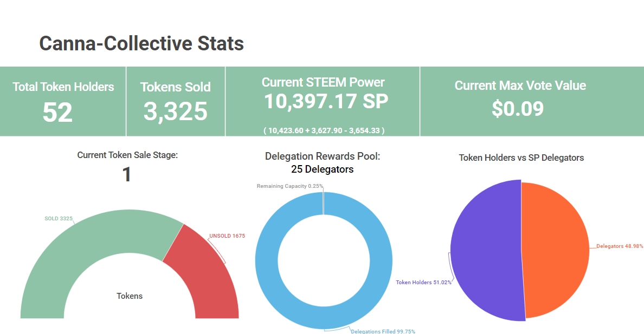This screenshot has height=334, width=644.
Task: Click the Current Token Sale Stage heading
Action: tap(127, 155)
